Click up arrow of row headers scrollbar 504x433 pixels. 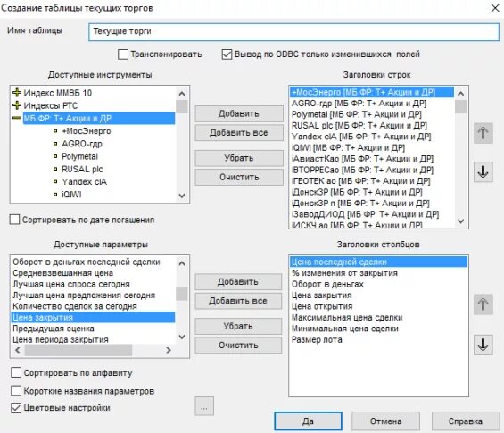(460, 94)
